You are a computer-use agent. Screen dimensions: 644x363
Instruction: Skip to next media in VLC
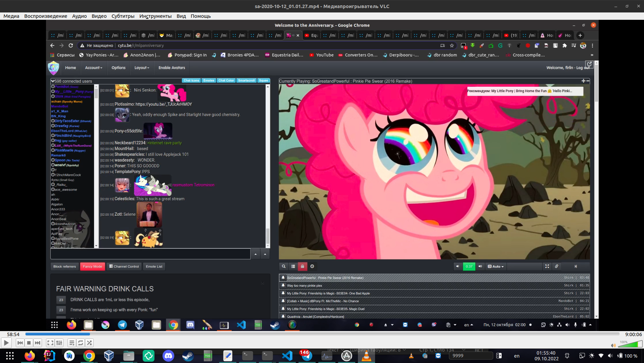(x=38, y=343)
